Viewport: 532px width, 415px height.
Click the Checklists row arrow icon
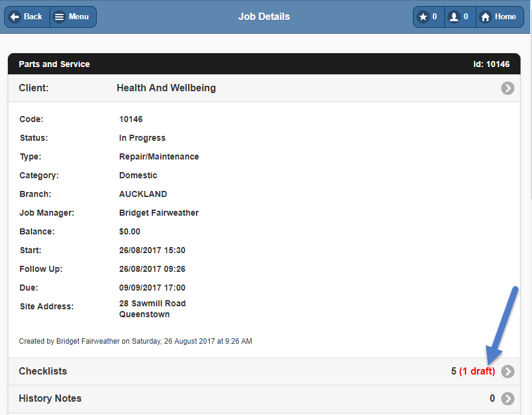(x=508, y=372)
